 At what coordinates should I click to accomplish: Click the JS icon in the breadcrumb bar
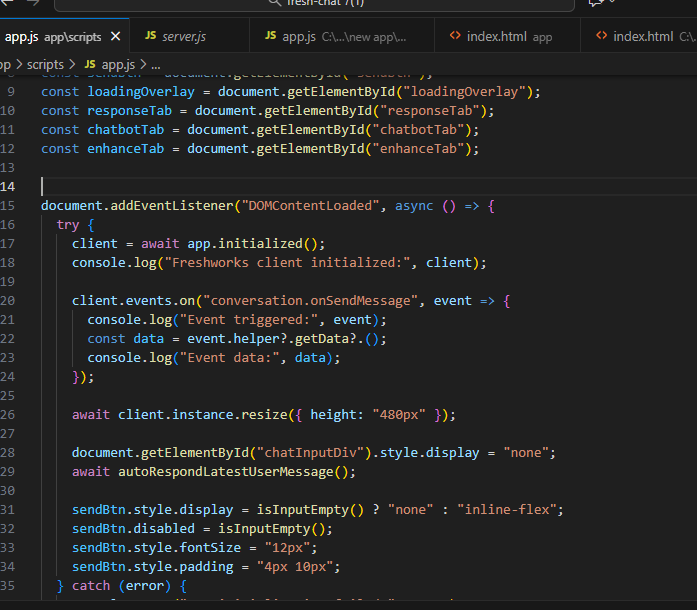click(90, 64)
